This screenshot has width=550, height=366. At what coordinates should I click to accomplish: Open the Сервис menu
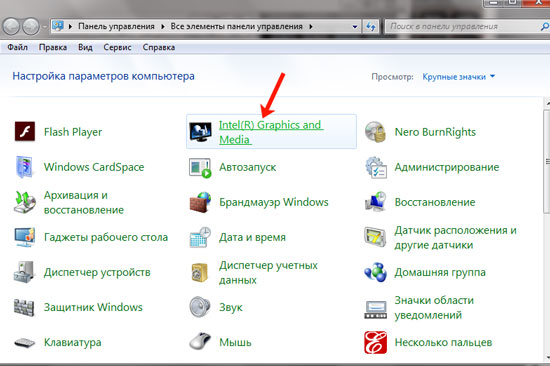tap(117, 47)
